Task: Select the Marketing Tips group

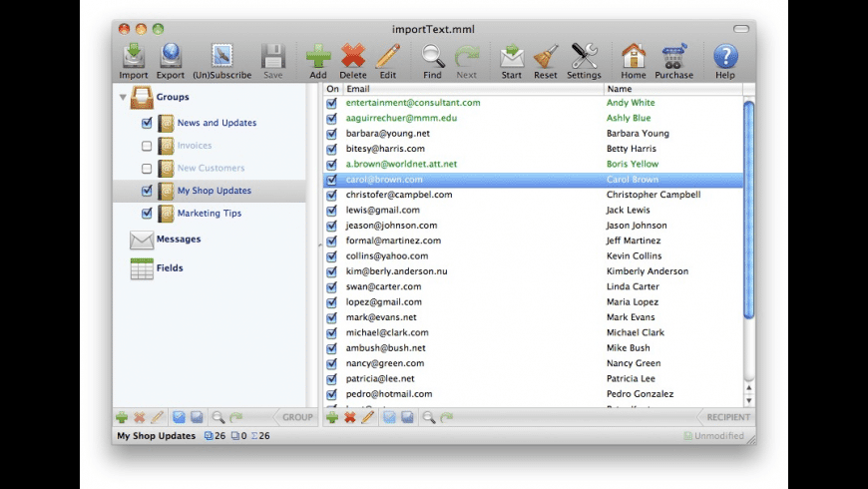Action: pos(209,214)
